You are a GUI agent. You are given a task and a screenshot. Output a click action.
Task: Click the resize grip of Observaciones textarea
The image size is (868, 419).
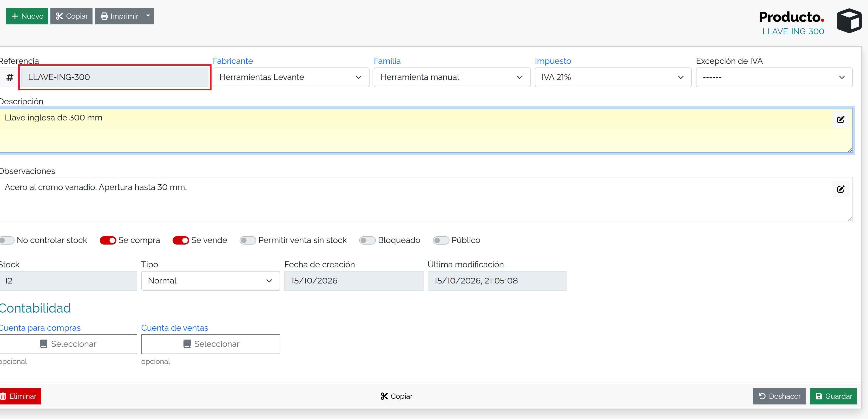coord(850,219)
